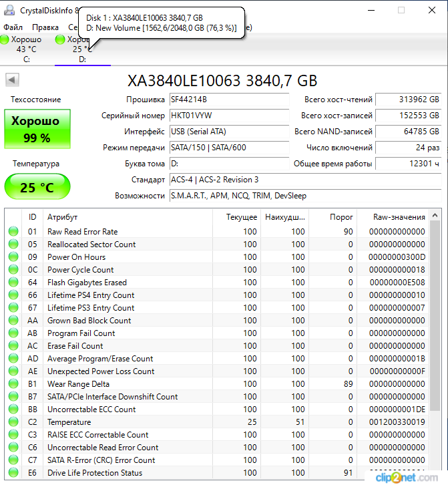The width and height of the screenshot is (448, 485).
Task: Click the Прошивка field showing SF44214B
Action: tap(229, 100)
